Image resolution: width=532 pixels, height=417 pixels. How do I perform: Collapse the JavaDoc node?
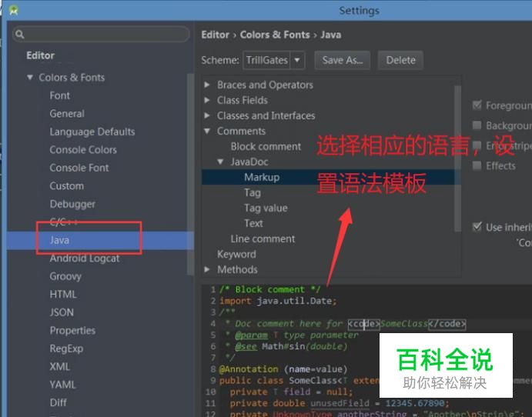tap(220, 162)
